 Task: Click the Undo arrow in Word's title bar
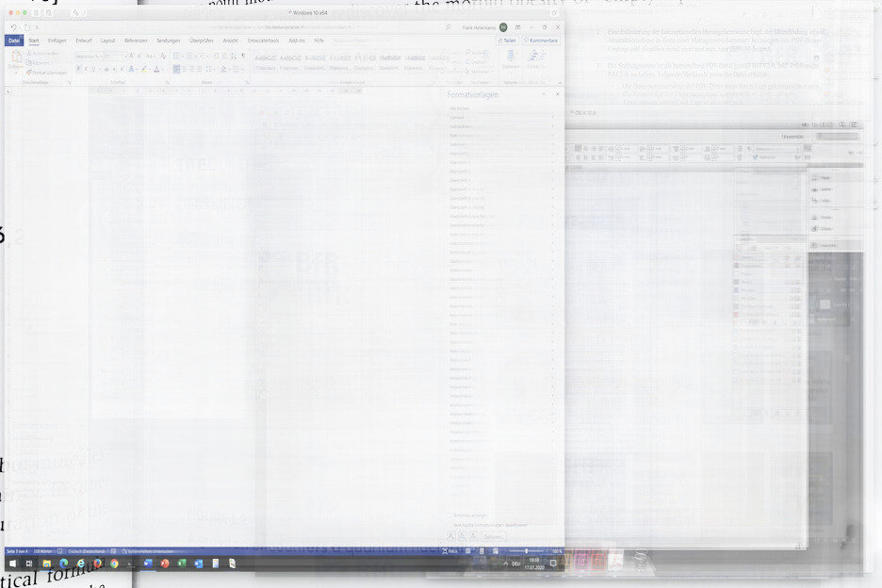click(x=13, y=27)
